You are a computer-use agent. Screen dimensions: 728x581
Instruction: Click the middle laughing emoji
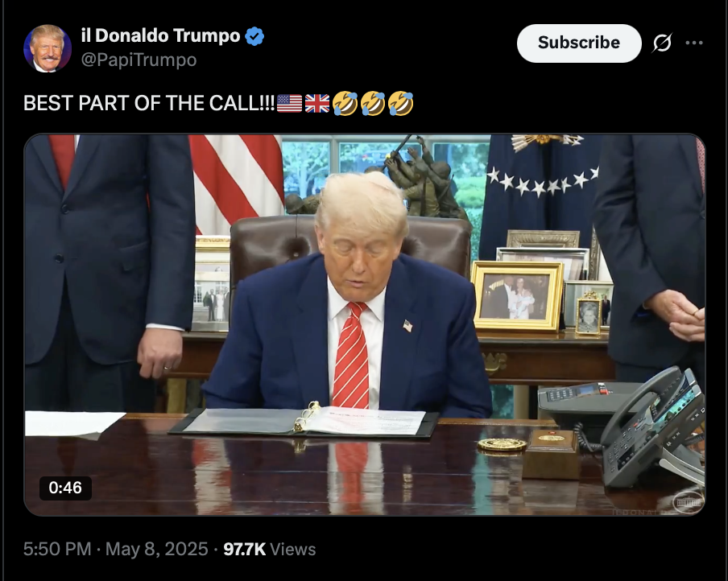(373, 103)
